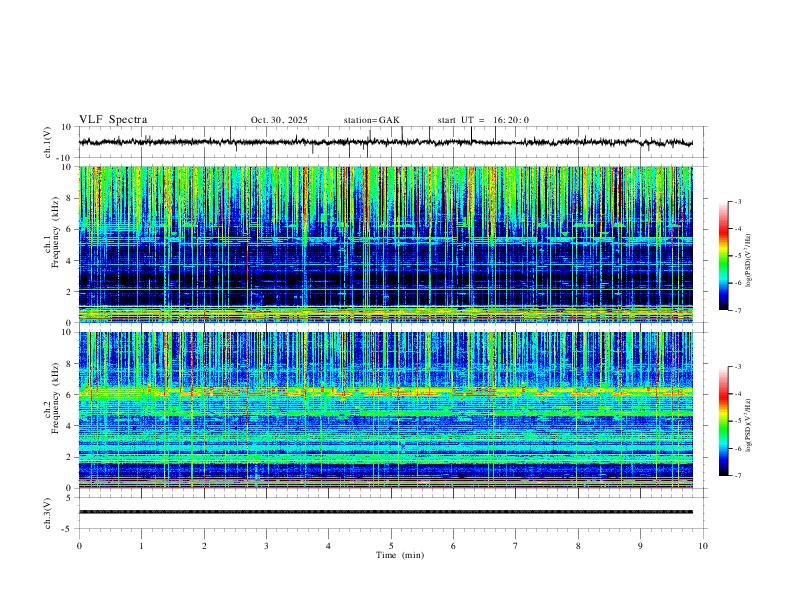Click the ch.1 black waveform trace
This screenshot has height=612, width=792.
point(385,142)
